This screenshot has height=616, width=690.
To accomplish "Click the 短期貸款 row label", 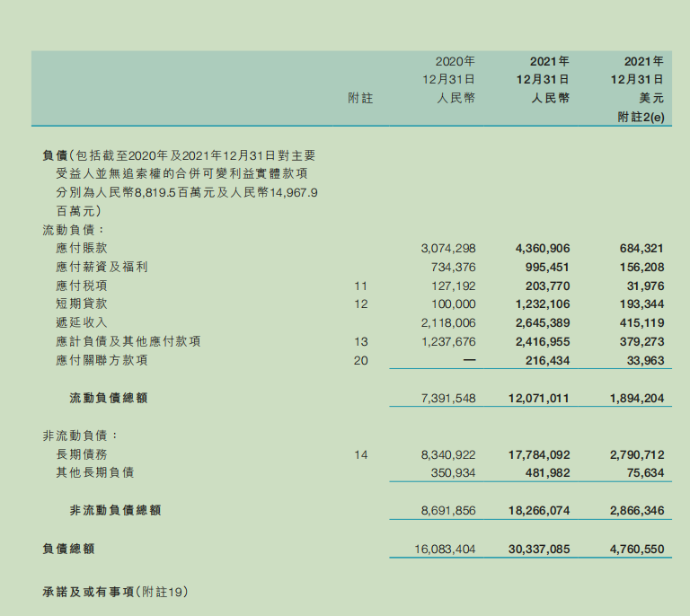I will point(82,304).
